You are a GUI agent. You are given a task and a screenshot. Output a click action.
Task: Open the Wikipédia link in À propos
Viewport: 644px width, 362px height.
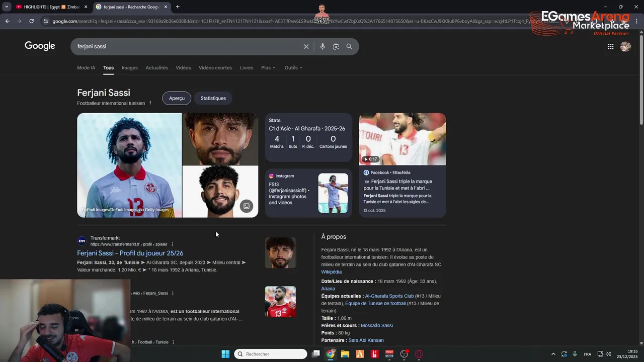coord(332,272)
